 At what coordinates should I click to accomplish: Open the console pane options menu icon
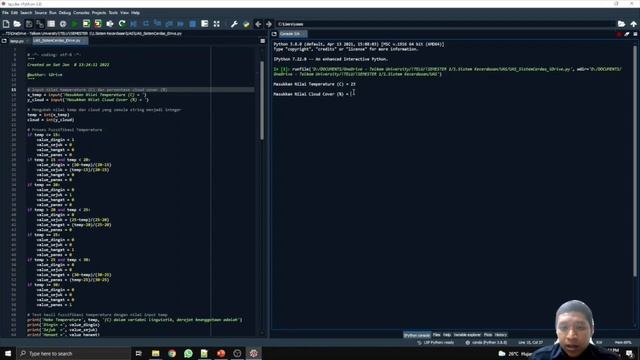pos(635,34)
